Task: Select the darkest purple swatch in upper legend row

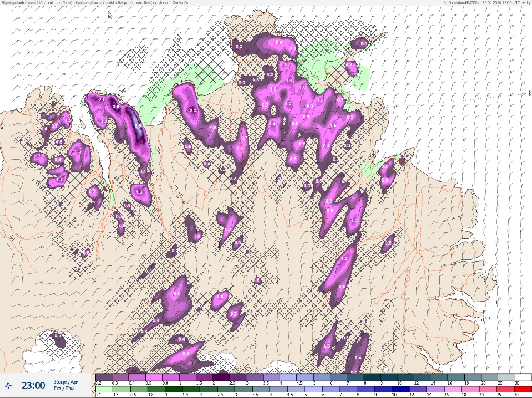Action: point(222,377)
